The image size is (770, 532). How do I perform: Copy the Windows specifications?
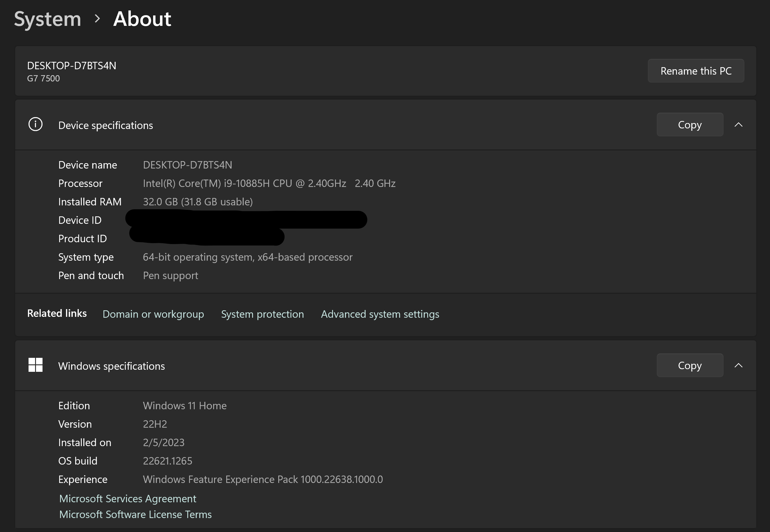click(x=690, y=365)
